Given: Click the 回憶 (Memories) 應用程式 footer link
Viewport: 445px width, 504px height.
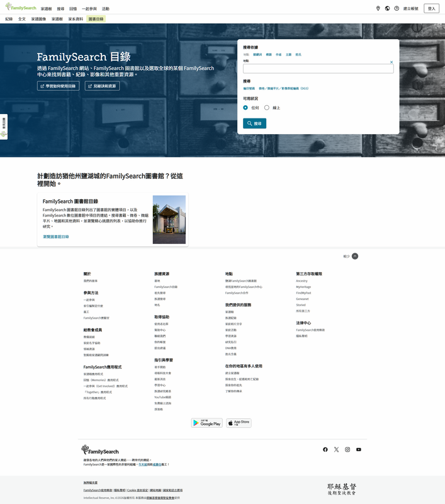Looking at the screenshot, I should coord(101,381).
